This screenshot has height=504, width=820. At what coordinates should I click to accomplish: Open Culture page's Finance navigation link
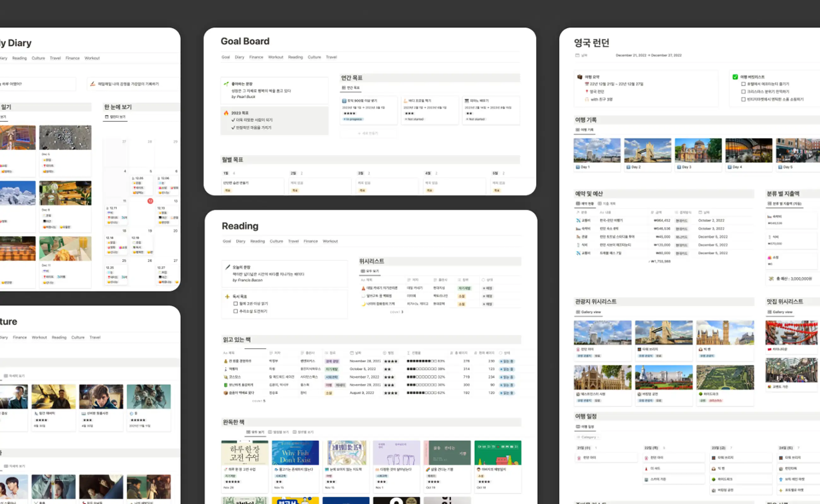[20, 337]
